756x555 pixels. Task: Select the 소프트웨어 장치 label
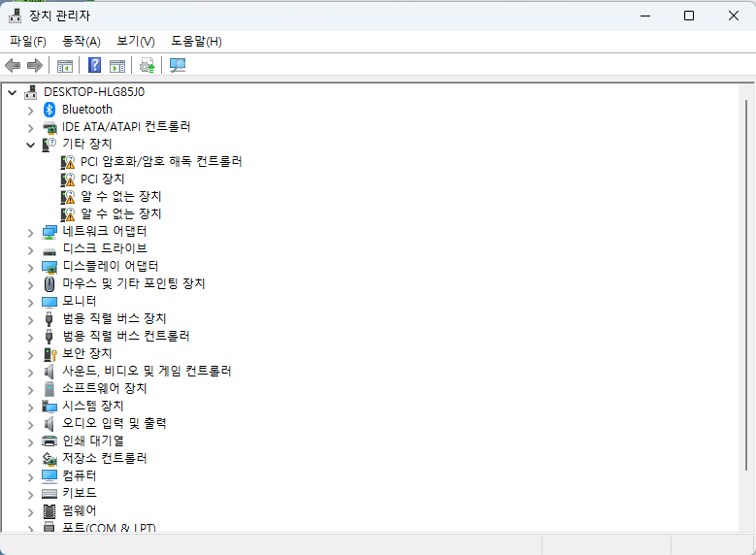tap(105, 389)
